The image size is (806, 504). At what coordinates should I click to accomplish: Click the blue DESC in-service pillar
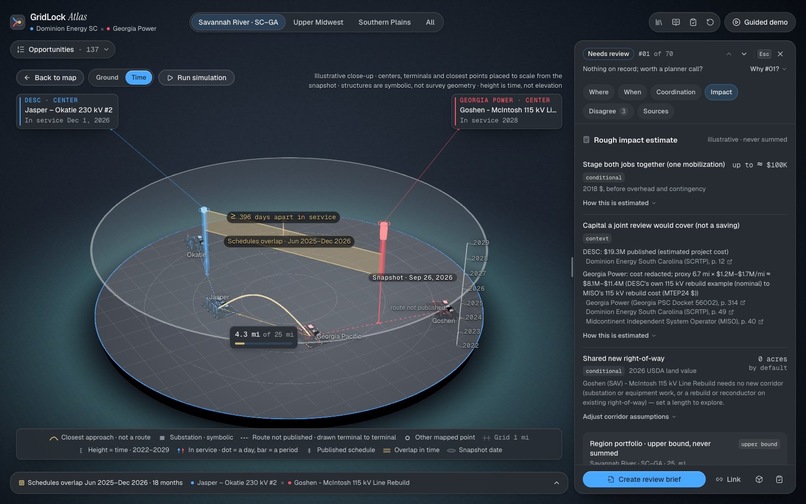[x=205, y=241]
